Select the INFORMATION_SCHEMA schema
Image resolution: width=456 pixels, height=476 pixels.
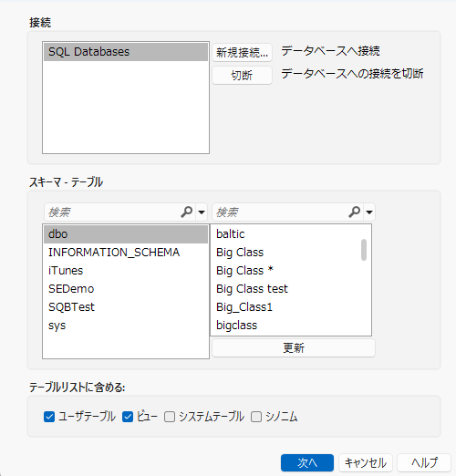tap(126, 253)
